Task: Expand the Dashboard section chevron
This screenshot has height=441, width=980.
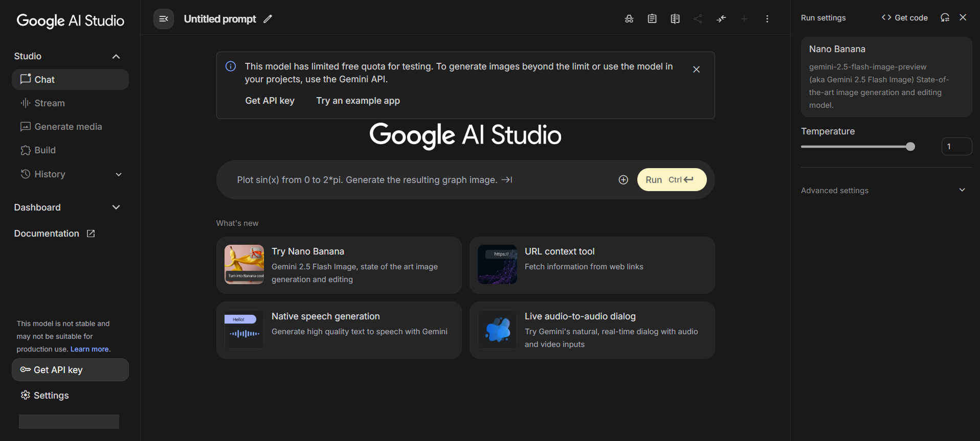Action: click(x=116, y=207)
